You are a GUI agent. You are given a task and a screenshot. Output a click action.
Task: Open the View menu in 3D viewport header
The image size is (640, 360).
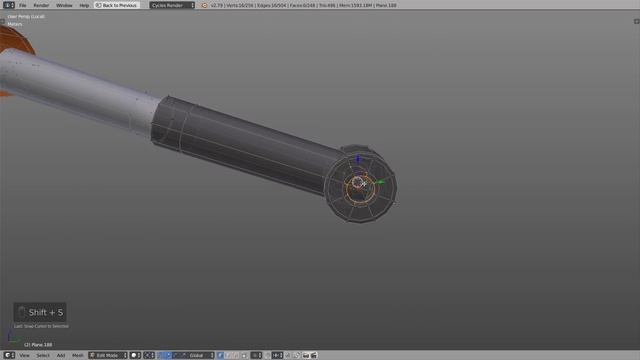24,356
